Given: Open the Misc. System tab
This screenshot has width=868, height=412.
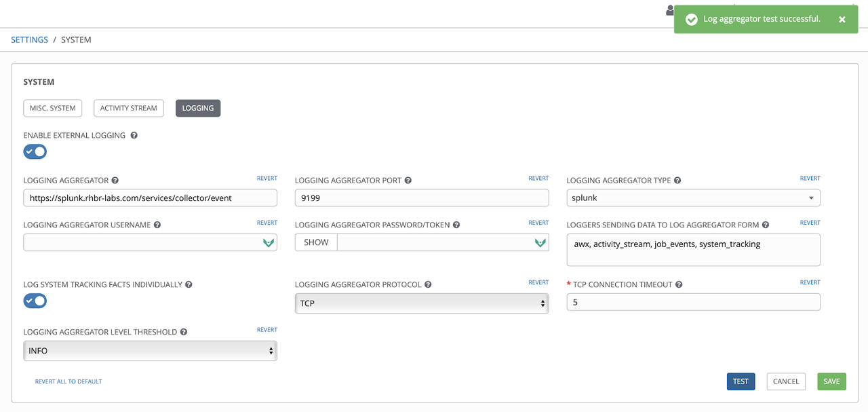Looking at the screenshot, I should click(52, 108).
